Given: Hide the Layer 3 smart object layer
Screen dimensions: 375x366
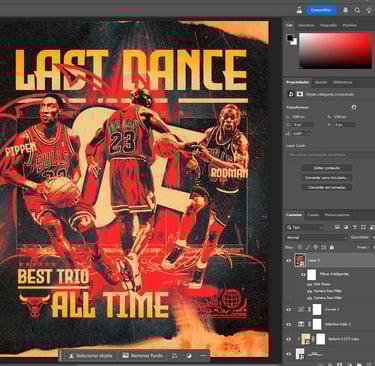Looking at the screenshot, I should point(289,260).
